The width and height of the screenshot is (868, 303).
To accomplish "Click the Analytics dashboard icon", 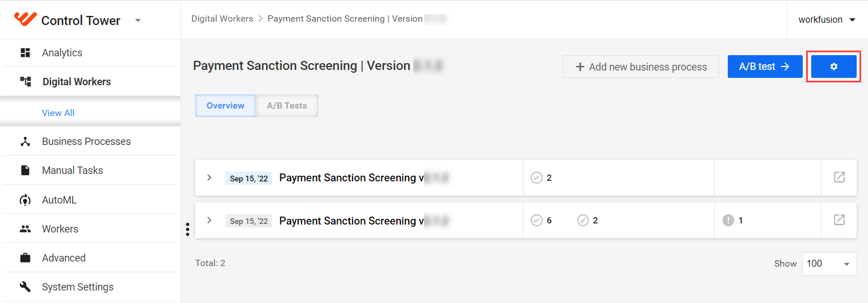I will [x=25, y=53].
